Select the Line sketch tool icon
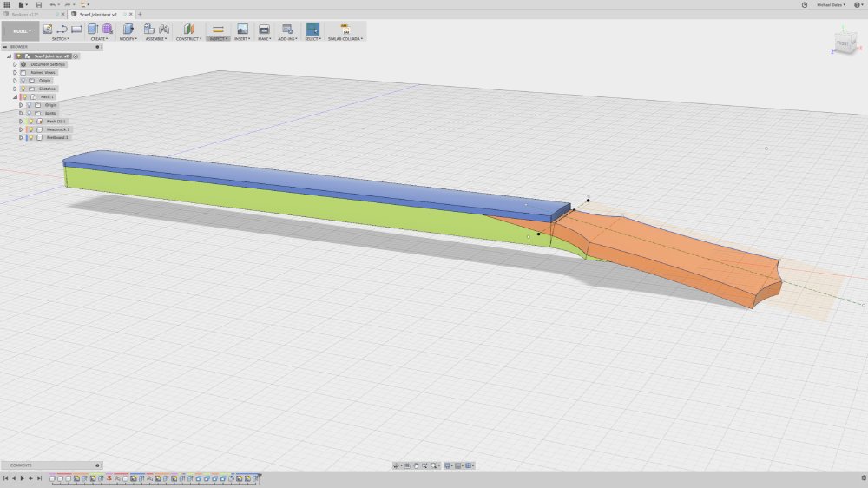This screenshot has width=868, height=488. point(62,29)
